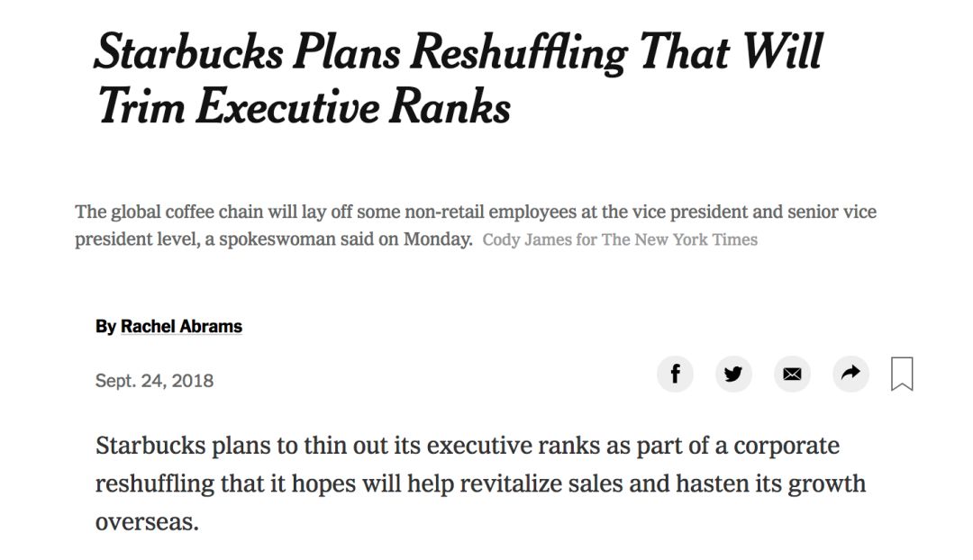Open author Rachel Abrams' profile link
The image size is (973, 560).
[181, 326]
